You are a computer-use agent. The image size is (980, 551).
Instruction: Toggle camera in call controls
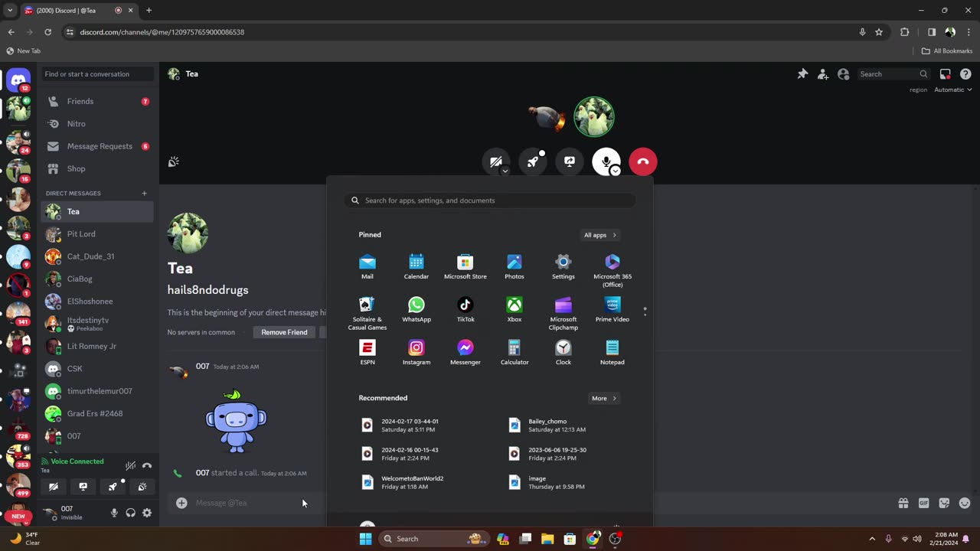496,161
